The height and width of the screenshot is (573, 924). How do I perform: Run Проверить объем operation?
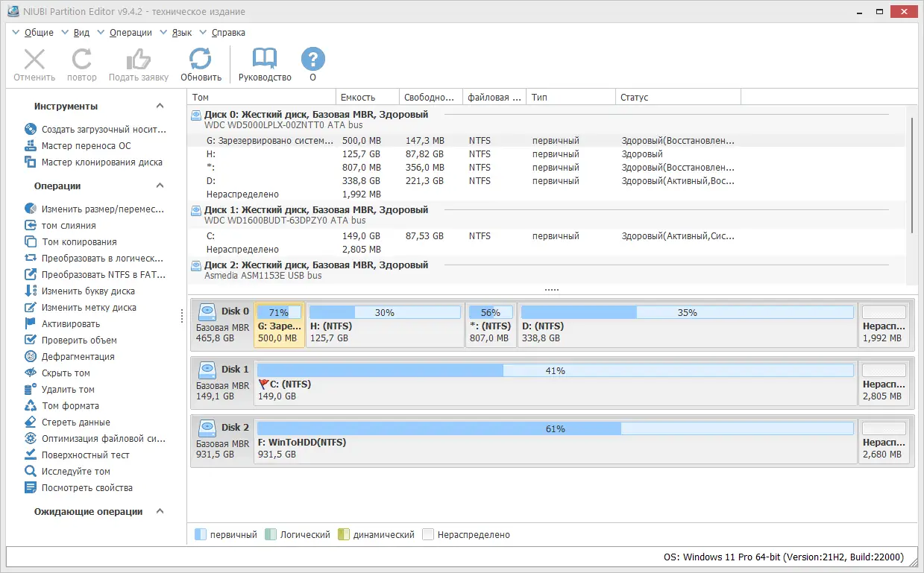[x=71, y=341]
